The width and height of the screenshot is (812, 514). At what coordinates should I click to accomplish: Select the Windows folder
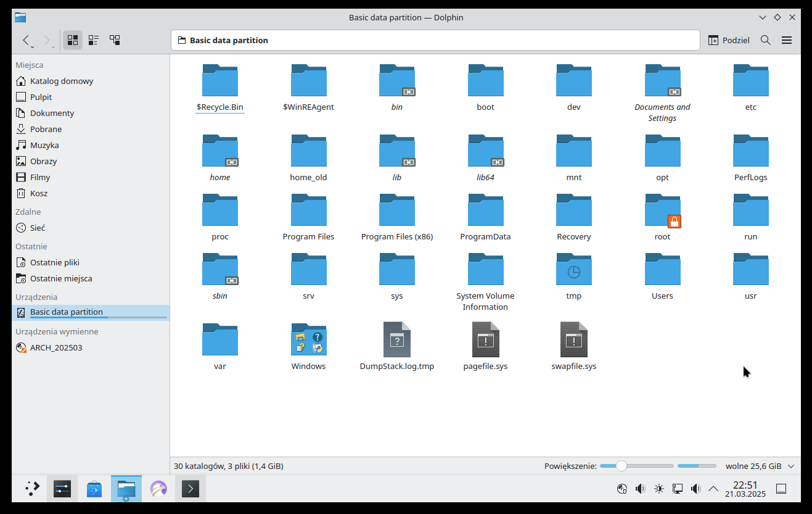pyautogui.click(x=308, y=347)
